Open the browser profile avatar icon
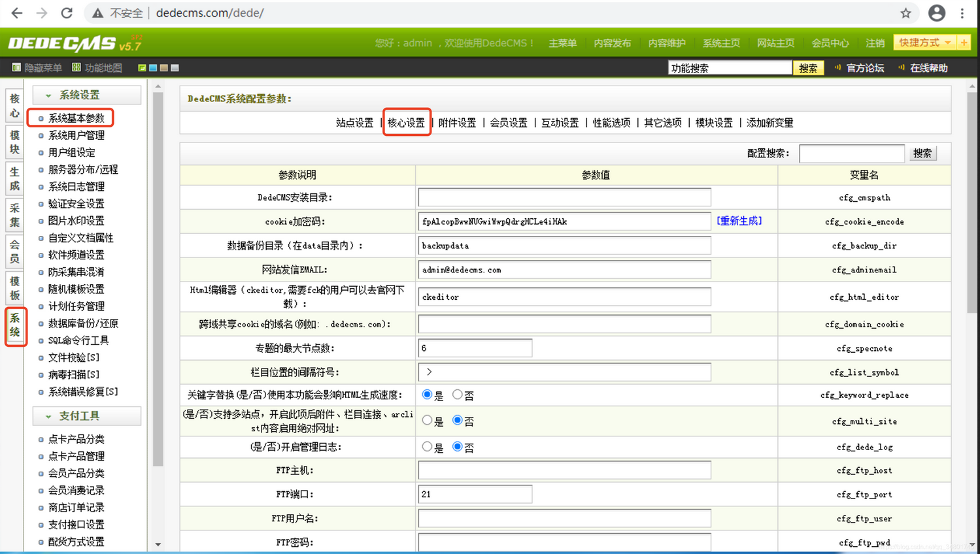The width and height of the screenshot is (980, 554). 936,13
